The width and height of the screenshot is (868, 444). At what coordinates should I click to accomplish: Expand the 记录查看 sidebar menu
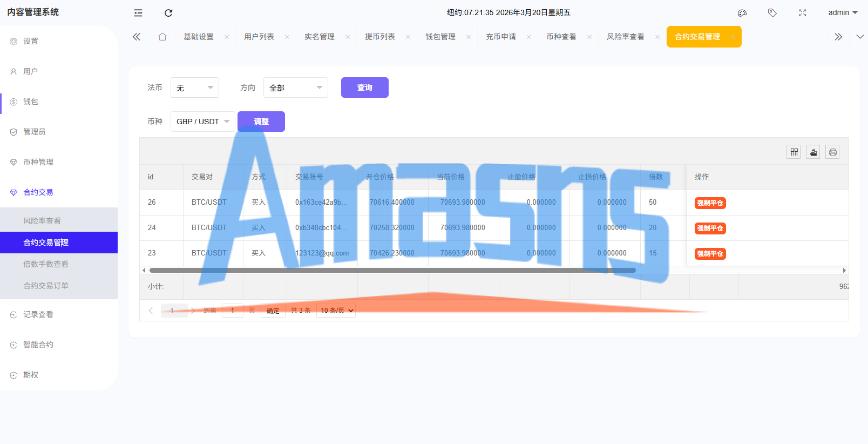[59, 314]
